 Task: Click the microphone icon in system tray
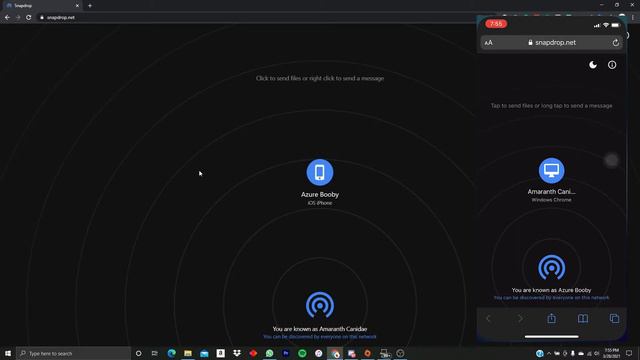tap(573, 353)
